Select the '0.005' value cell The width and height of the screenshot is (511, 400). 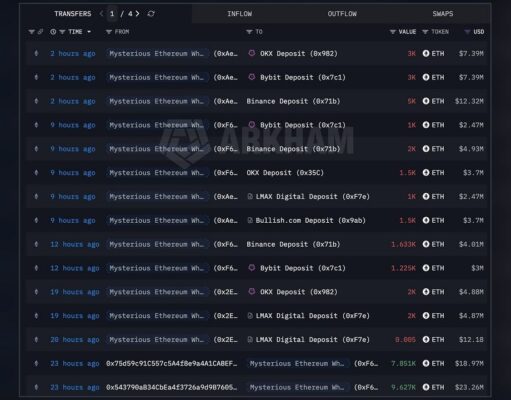[x=405, y=339]
